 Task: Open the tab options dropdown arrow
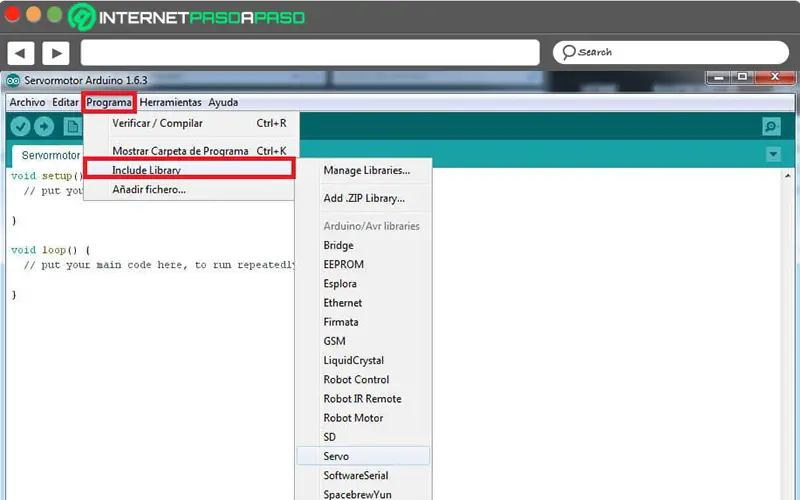[x=773, y=154]
